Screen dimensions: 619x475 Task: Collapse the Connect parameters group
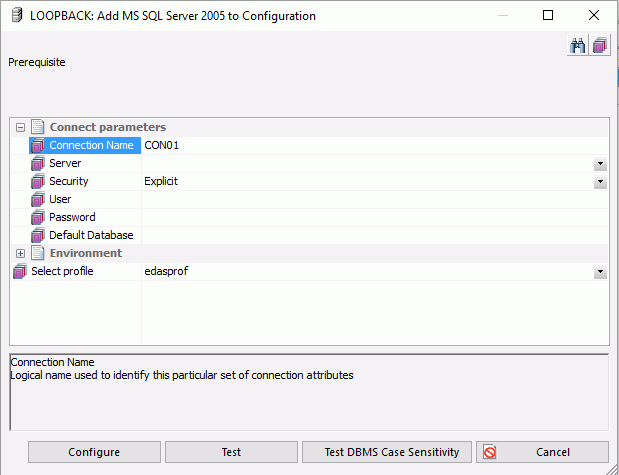(21, 128)
